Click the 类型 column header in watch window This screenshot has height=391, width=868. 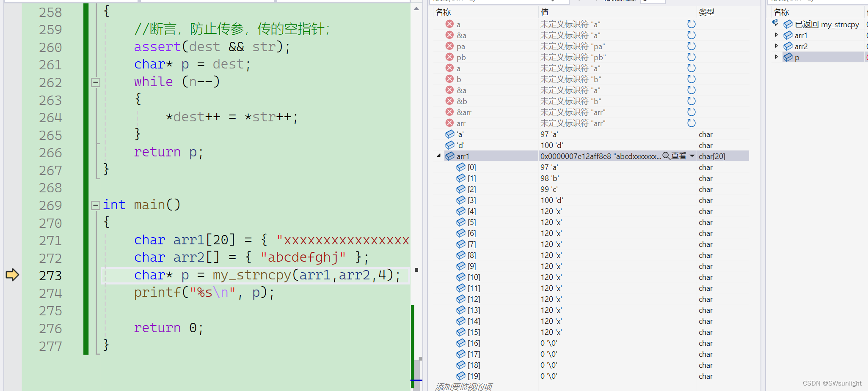coord(706,12)
